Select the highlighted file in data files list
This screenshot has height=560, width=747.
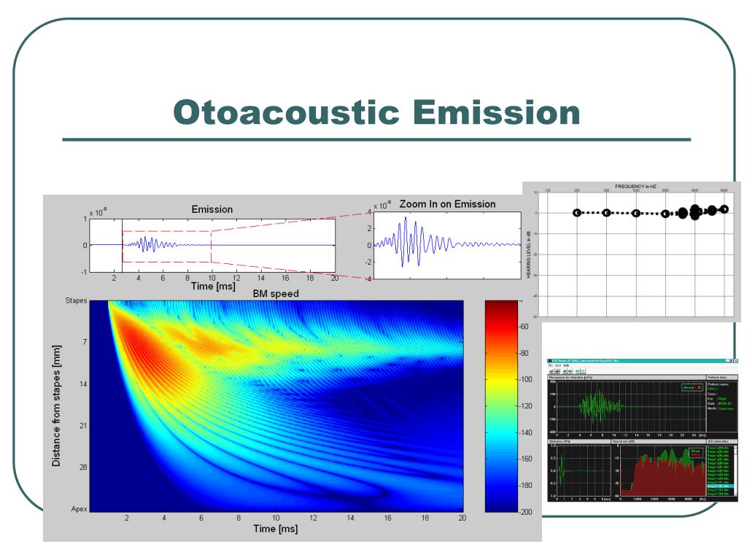[720, 486]
